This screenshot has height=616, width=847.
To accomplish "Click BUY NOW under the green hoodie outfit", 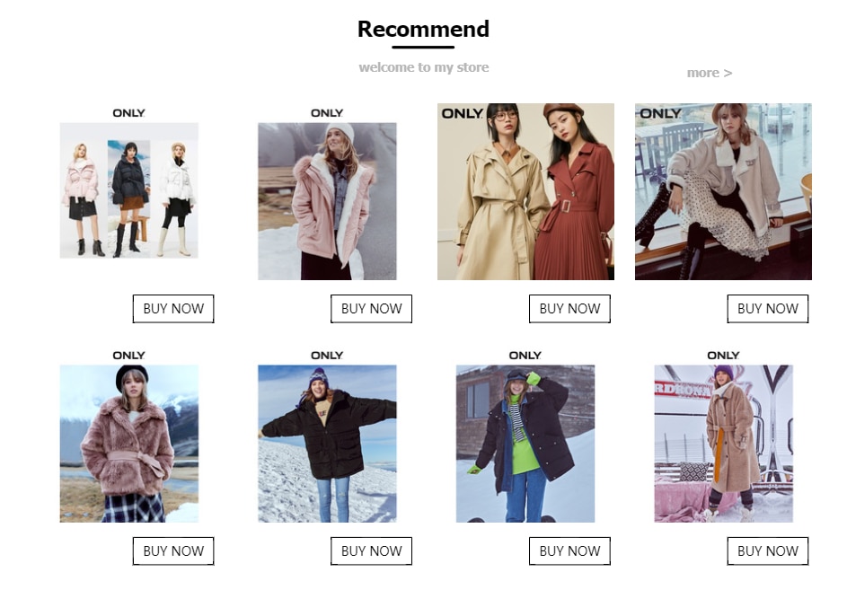I will click(x=569, y=551).
